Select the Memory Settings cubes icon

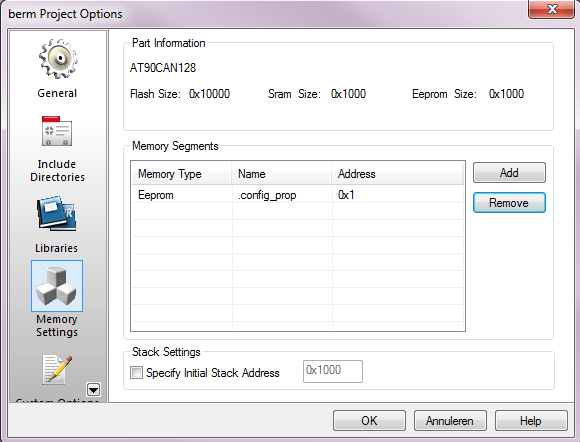tap(57, 286)
